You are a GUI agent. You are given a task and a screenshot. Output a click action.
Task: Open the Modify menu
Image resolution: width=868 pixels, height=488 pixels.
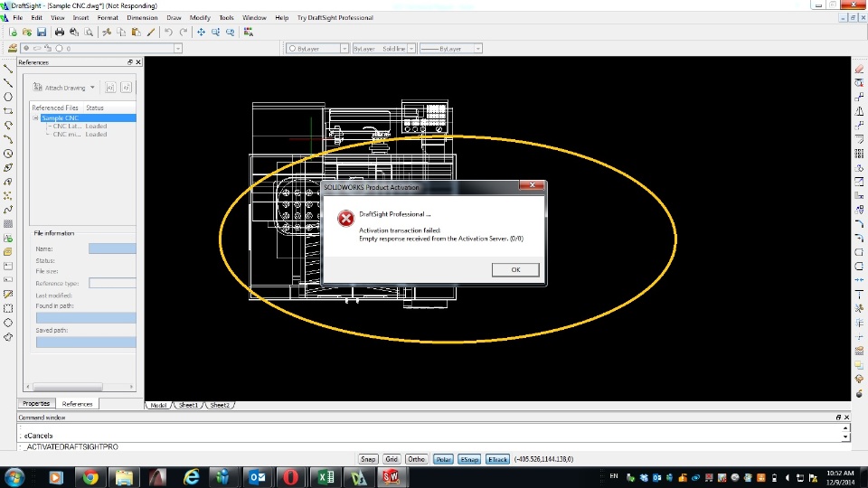[200, 18]
